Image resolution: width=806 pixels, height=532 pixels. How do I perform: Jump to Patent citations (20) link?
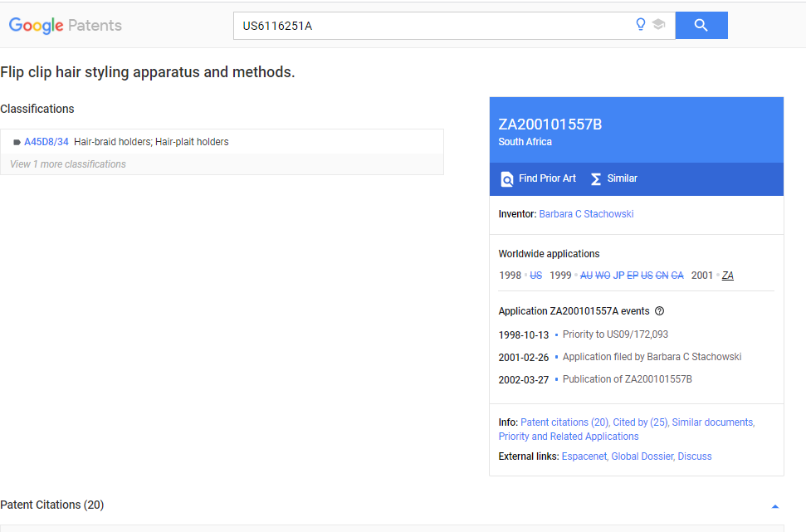coord(564,422)
